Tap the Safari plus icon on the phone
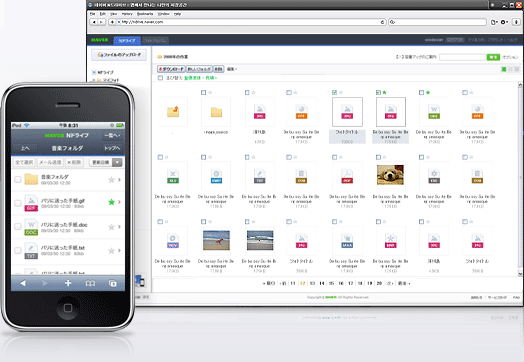Screen dimensions: 524x362 pos(68,283)
